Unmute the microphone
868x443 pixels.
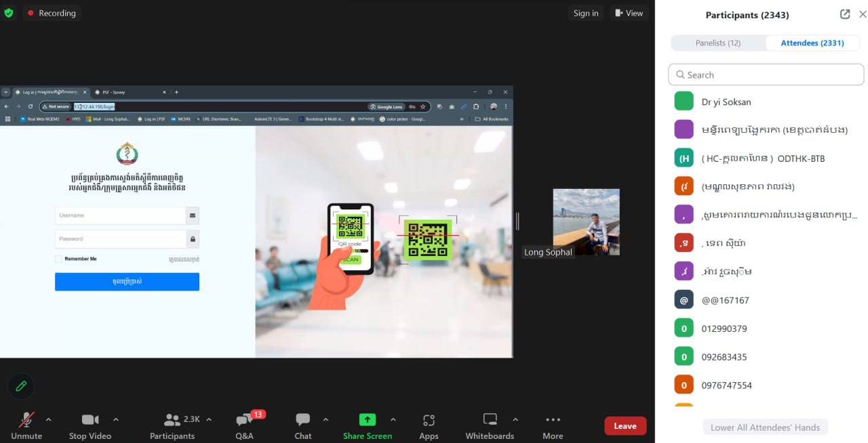[x=26, y=426]
